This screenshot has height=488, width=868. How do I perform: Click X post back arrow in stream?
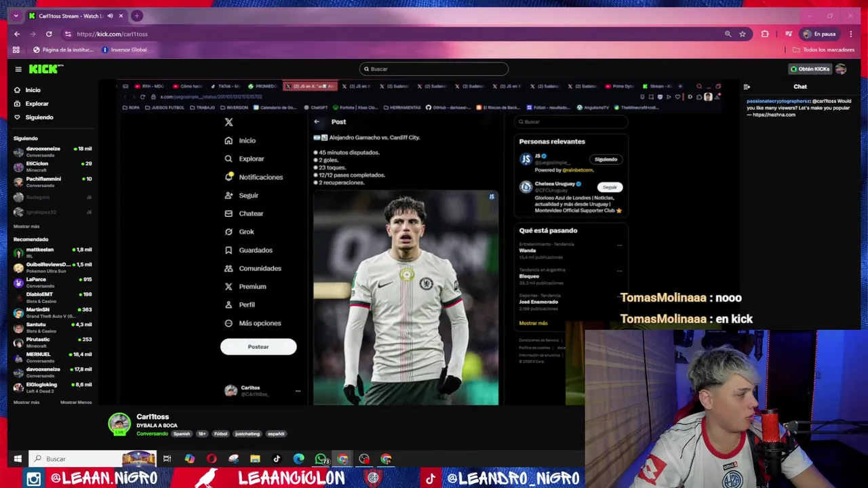click(317, 122)
